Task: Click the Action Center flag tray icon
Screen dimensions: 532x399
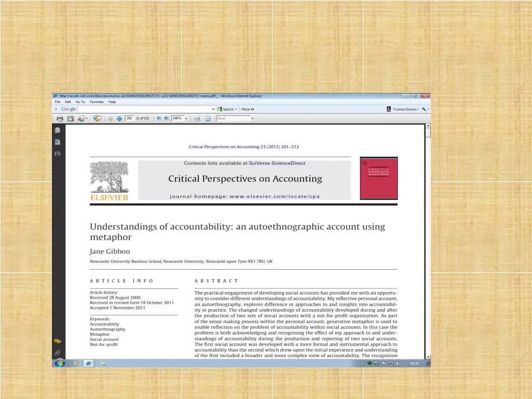Action: pos(384,363)
